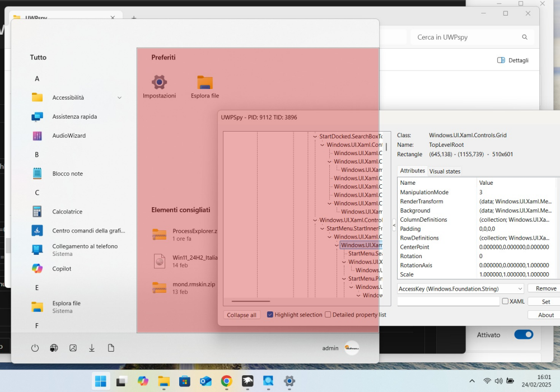Open the Settings gear on the taskbar
Viewport: 560px width, 392px height.
[290, 381]
